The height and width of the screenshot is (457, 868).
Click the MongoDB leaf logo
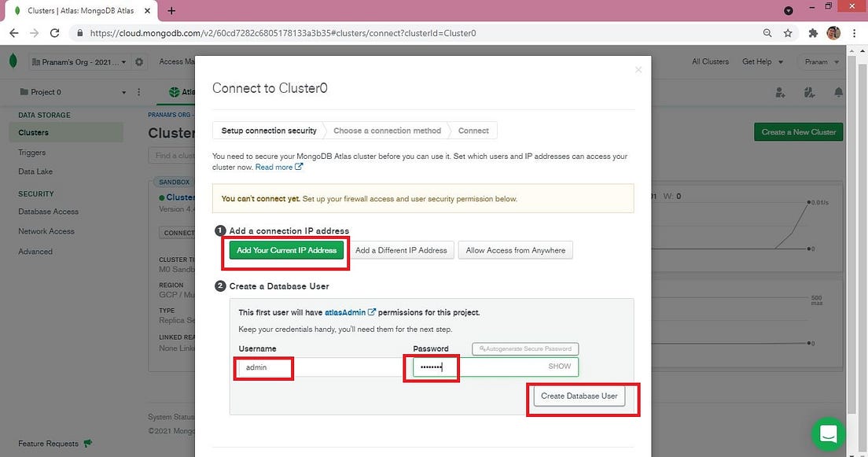click(12, 61)
